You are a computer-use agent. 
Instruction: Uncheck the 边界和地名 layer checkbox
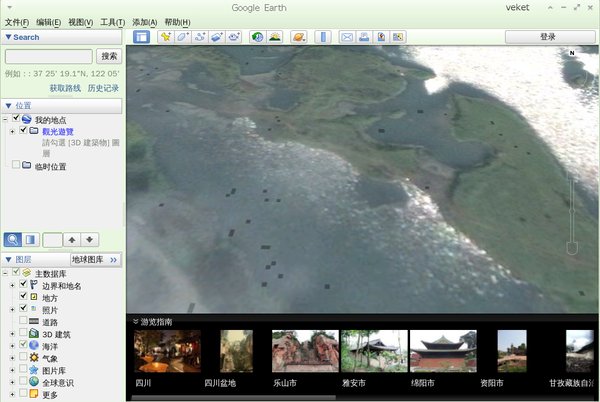pos(24,285)
